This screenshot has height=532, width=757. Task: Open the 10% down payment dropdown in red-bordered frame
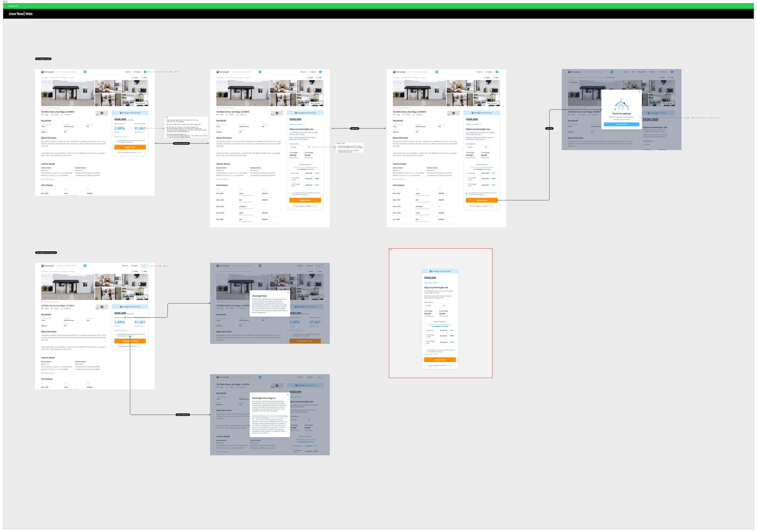coord(445,306)
